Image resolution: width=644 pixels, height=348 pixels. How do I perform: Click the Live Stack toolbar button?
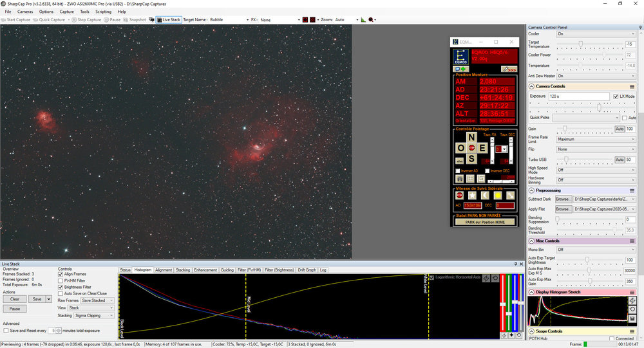click(169, 20)
